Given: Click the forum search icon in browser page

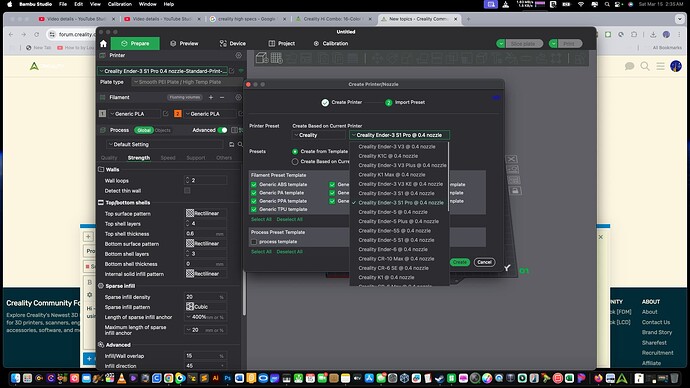Looking at the screenshot, I should [x=645, y=66].
